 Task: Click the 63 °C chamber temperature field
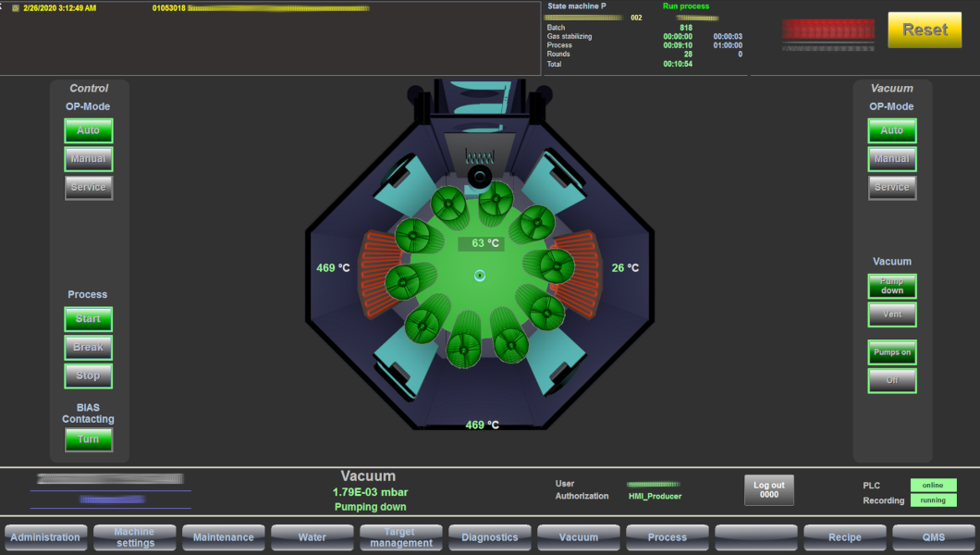click(x=481, y=243)
